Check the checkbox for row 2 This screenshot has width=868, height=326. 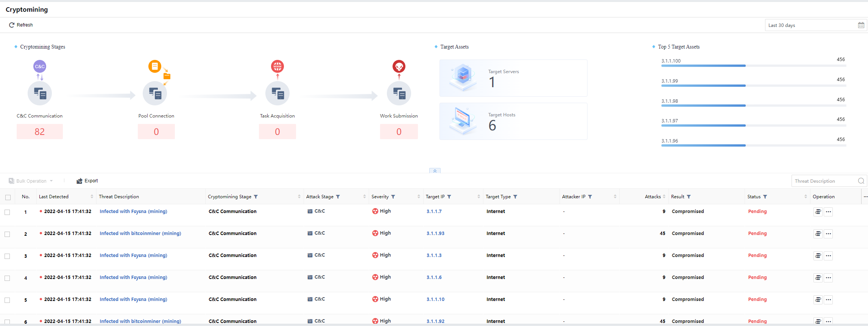[7, 234]
